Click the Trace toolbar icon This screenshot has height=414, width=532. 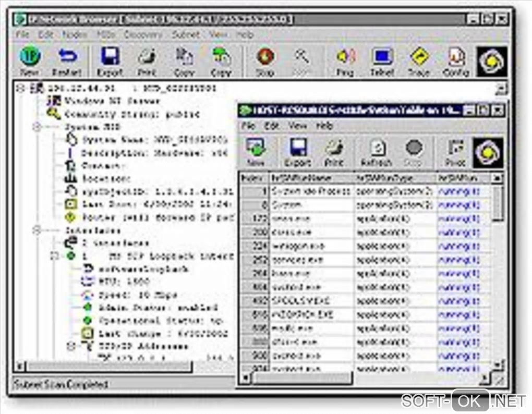[x=419, y=62]
